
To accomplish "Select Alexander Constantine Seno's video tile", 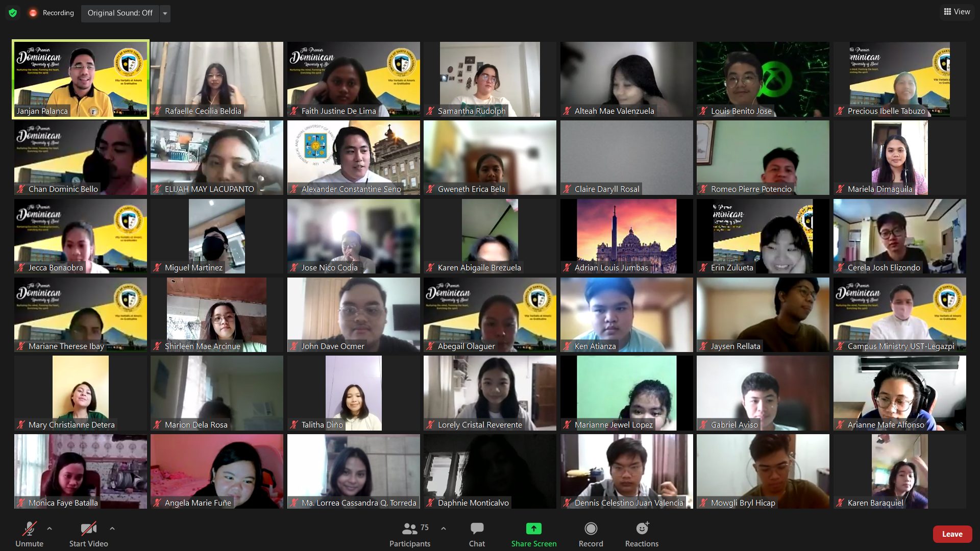I will pos(353,157).
